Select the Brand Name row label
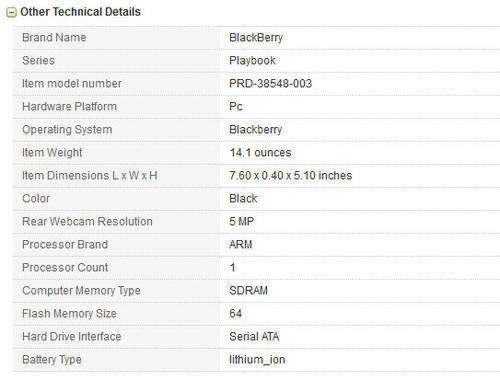 point(54,37)
